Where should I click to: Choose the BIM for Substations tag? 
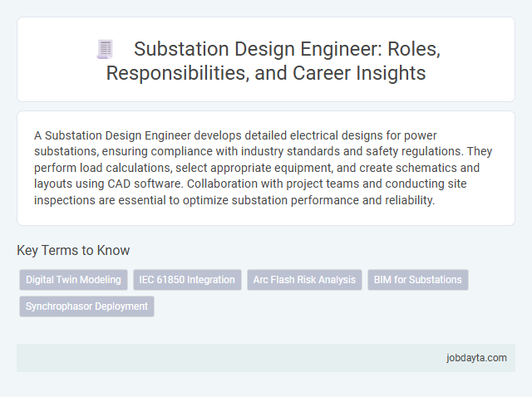417,280
